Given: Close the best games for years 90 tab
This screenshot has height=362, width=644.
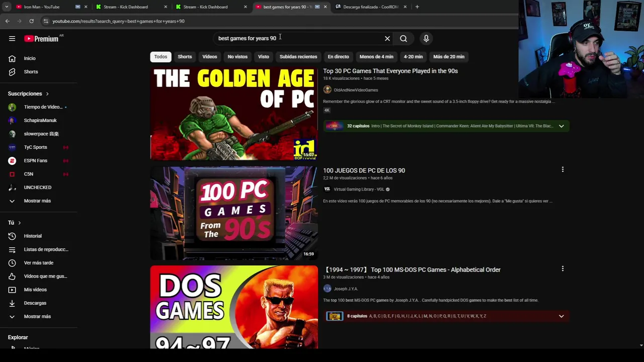Looking at the screenshot, I should pyautogui.click(x=325, y=7).
